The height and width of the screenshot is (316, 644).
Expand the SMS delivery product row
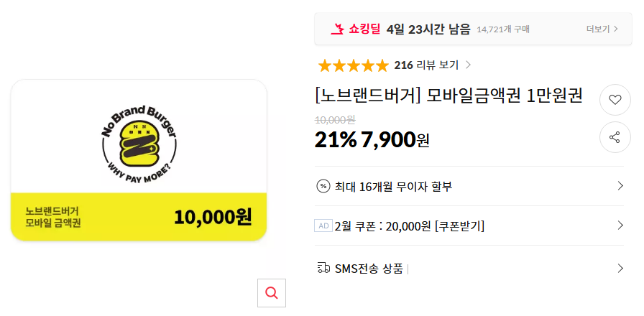(x=620, y=269)
